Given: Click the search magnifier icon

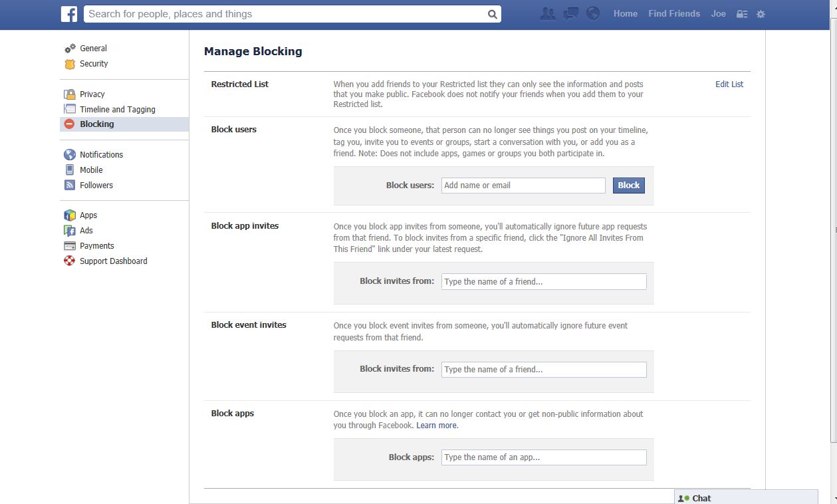Looking at the screenshot, I should pyautogui.click(x=492, y=14).
